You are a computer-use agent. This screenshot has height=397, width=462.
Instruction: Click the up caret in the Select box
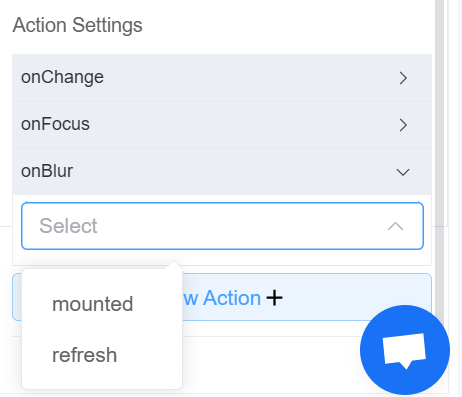(x=396, y=226)
